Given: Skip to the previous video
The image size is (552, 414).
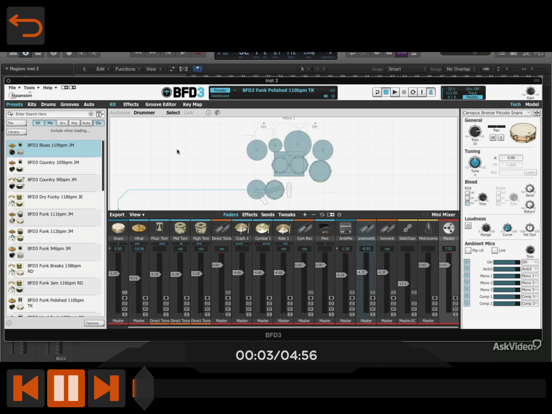Looking at the screenshot, I should pyautogui.click(x=26, y=388).
